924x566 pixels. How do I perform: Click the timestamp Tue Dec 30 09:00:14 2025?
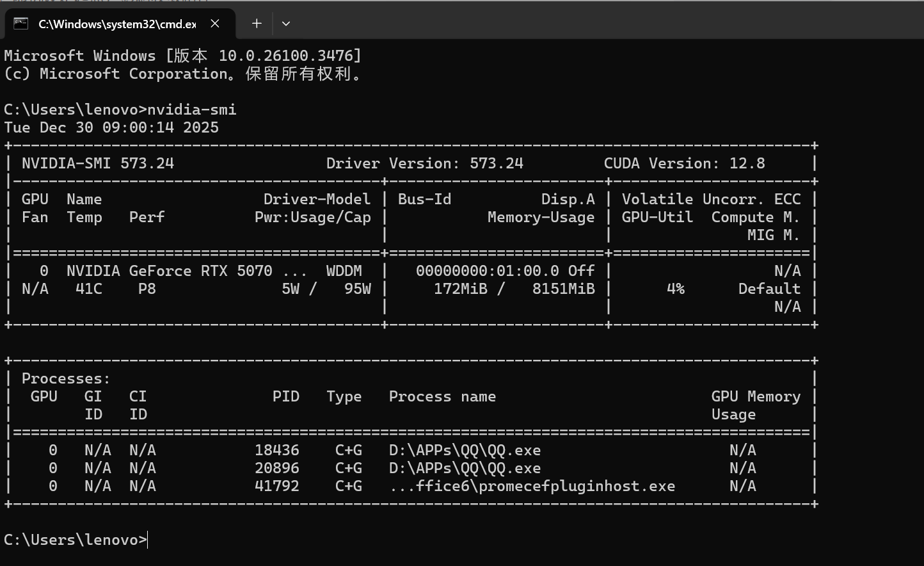[x=111, y=127]
